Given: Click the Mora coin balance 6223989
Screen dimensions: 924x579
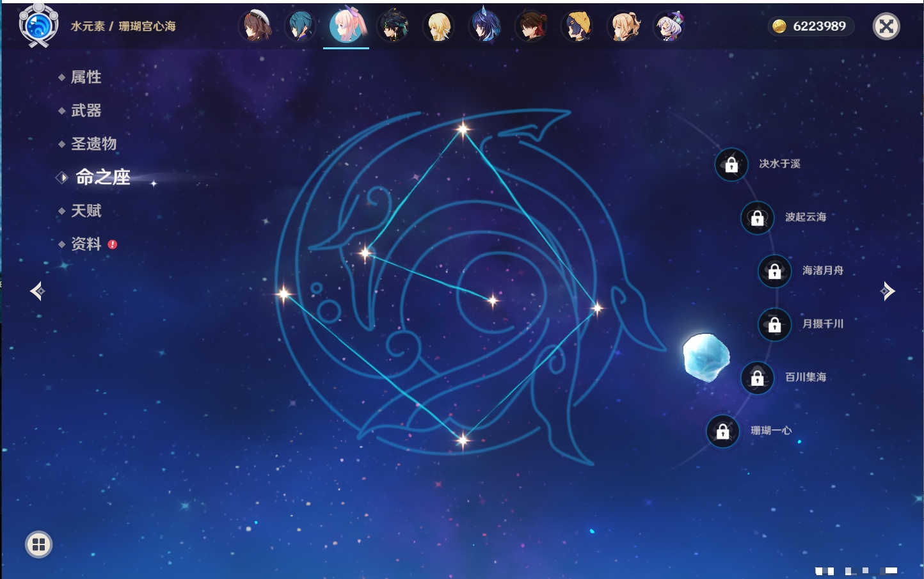Looking at the screenshot, I should (810, 26).
